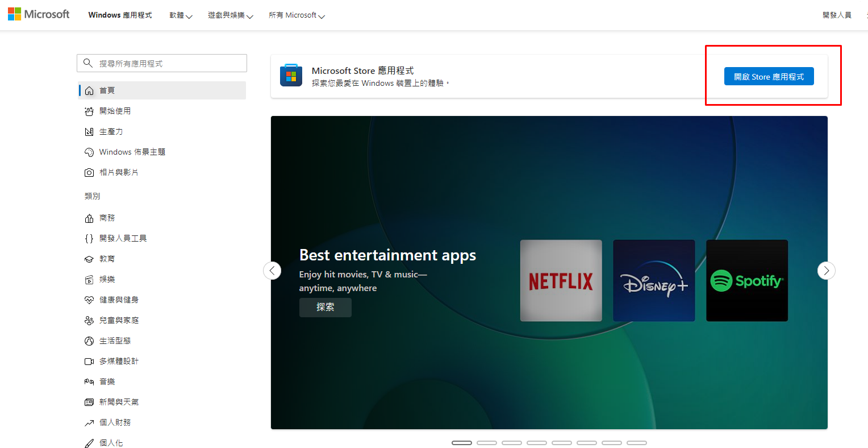Click the 開始使用 sidebar icon
The height and width of the screenshot is (448, 868).
coord(89,111)
